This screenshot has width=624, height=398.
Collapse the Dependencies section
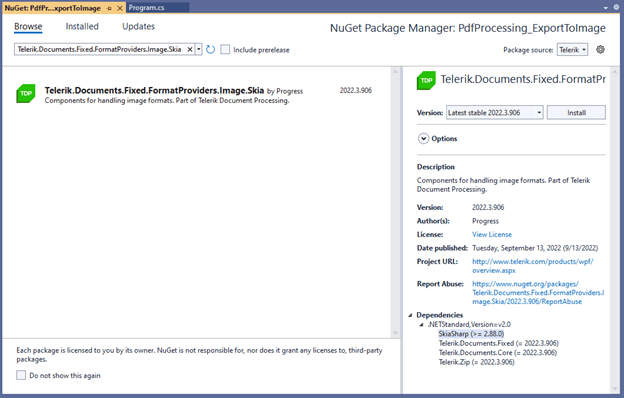(x=410, y=315)
